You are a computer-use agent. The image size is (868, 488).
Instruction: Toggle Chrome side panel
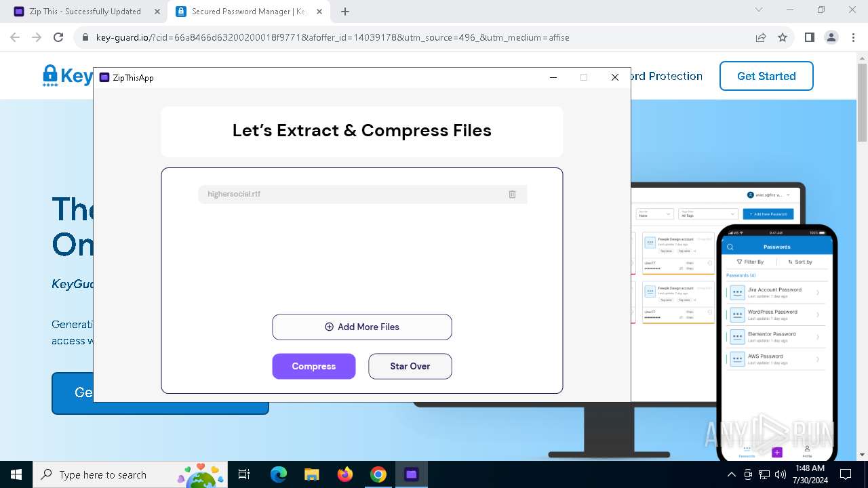click(x=810, y=37)
